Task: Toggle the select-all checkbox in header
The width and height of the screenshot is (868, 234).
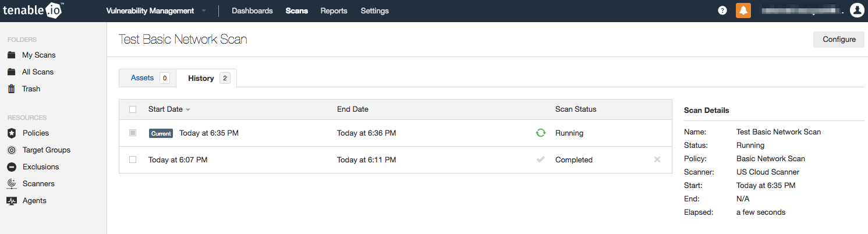Action: [133, 109]
